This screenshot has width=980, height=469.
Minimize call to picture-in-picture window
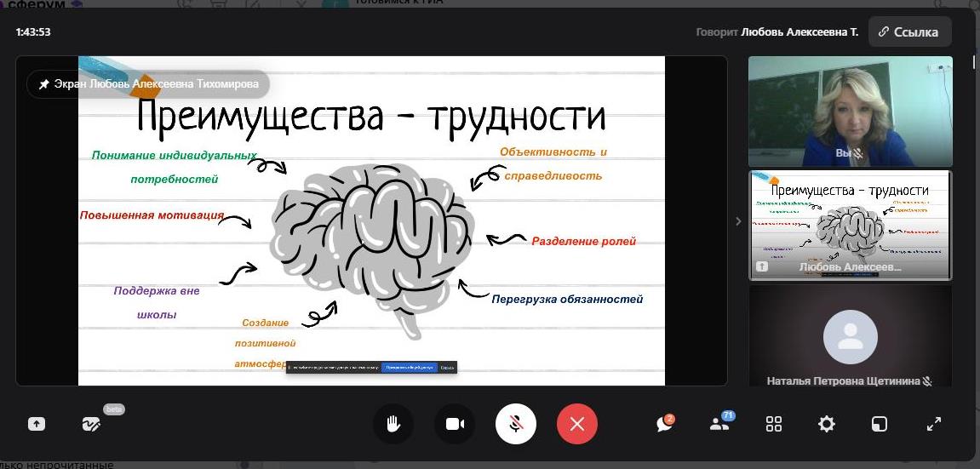(x=879, y=424)
